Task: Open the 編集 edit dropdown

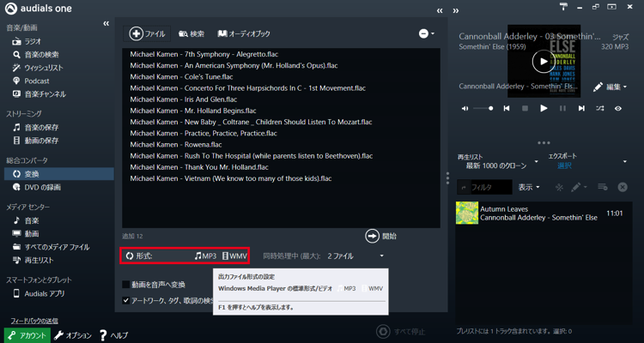Action: point(611,87)
